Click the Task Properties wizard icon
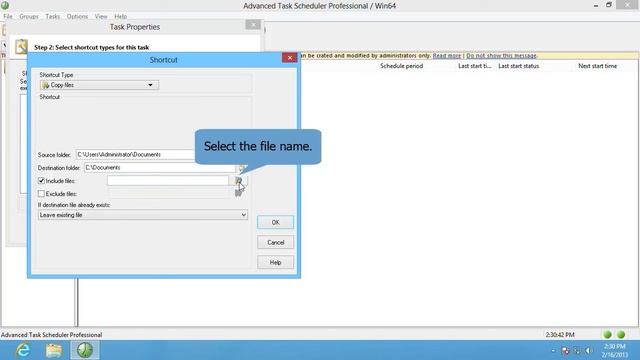This screenshot has width=640, height=360. pyautogui.click(x=21, y=47)
